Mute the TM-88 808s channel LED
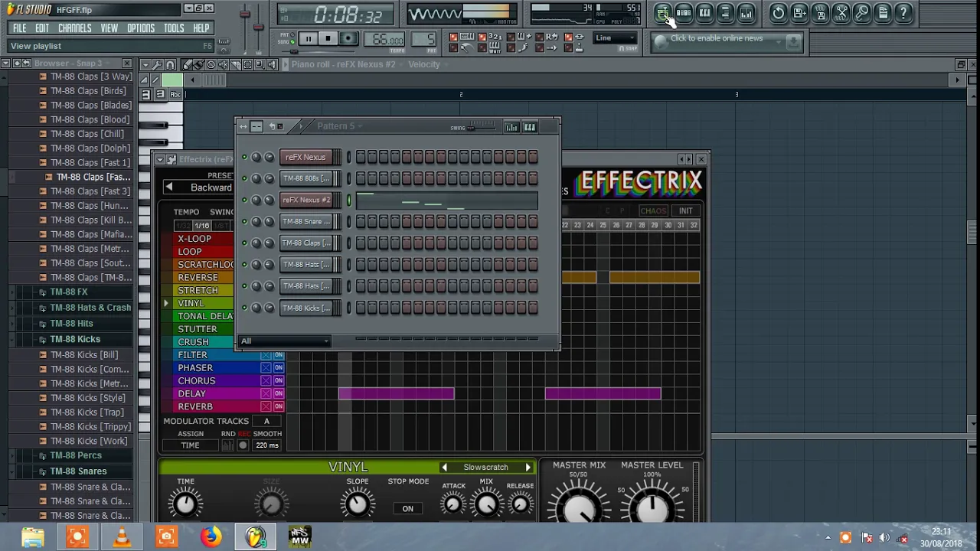The image size is (980, 551). [x=244, y=178]
